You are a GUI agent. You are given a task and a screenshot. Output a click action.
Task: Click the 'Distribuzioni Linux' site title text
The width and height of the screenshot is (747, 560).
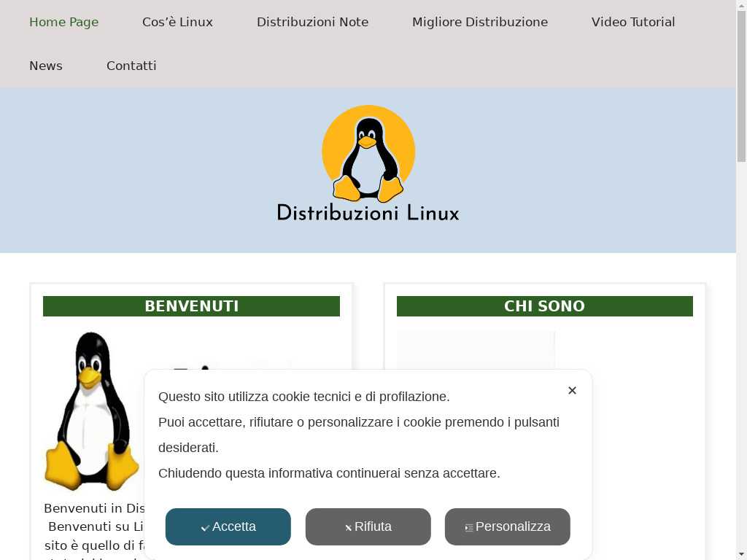click(368, 213)
